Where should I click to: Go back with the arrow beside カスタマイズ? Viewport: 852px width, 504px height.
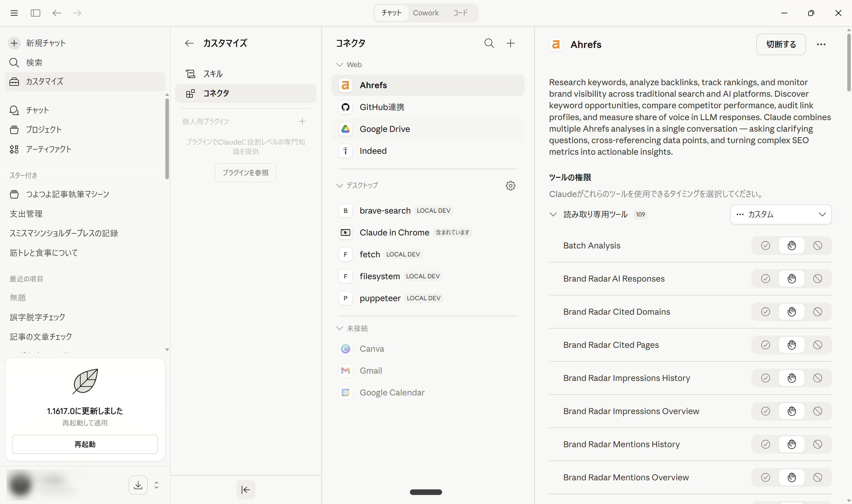pos(189,43)
